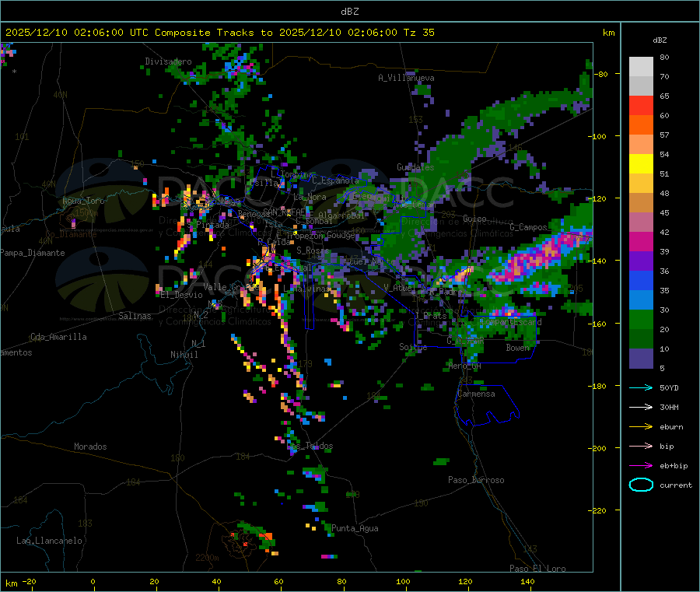
Task: Click the white 30HM arrow in legend
Action: click(x=641, y=407)
